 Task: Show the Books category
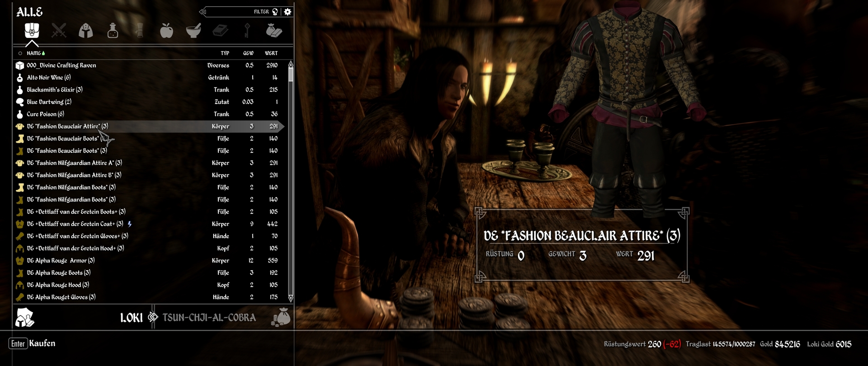220,31
